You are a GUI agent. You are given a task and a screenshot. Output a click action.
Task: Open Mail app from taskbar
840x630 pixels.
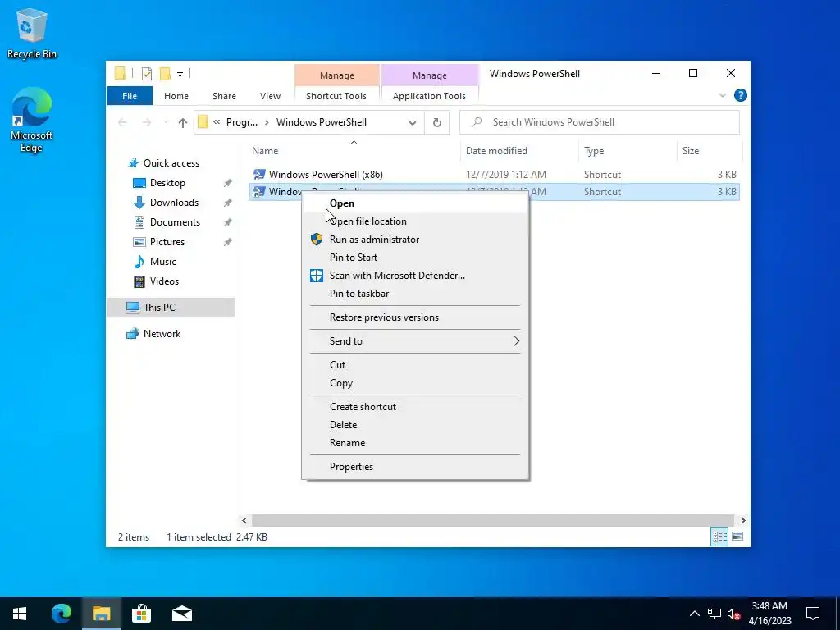point(182,614)
